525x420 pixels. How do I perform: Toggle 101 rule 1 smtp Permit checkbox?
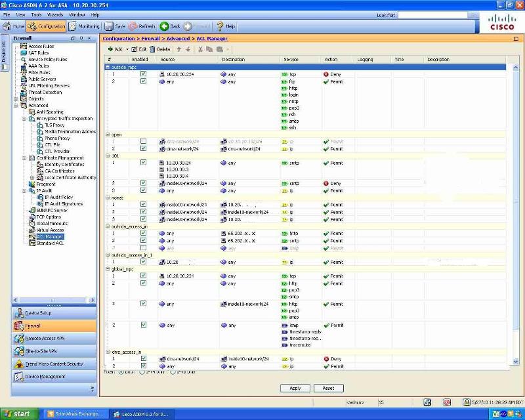point(143,163)
